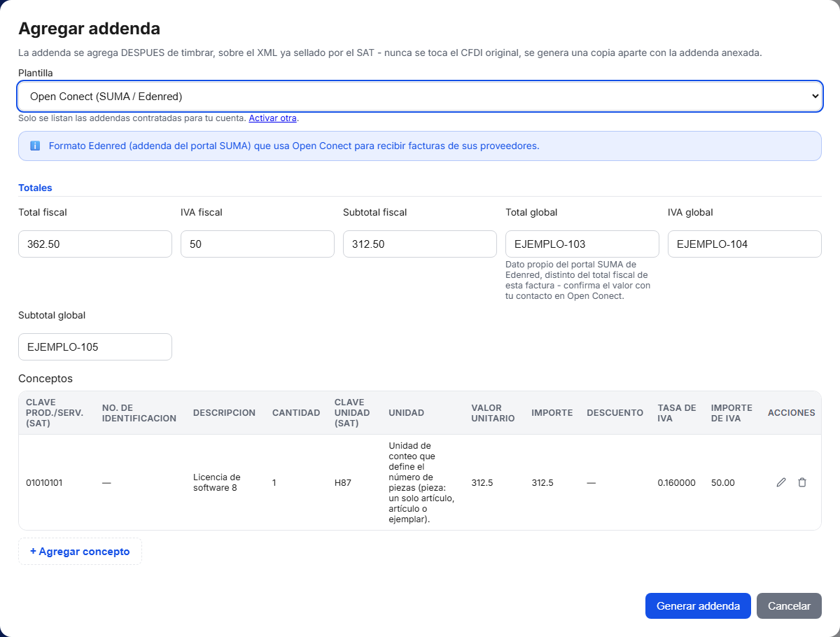Delete concept row using trash icon
Viewport: 840px width, 637px height.
(x=802, y=482)
